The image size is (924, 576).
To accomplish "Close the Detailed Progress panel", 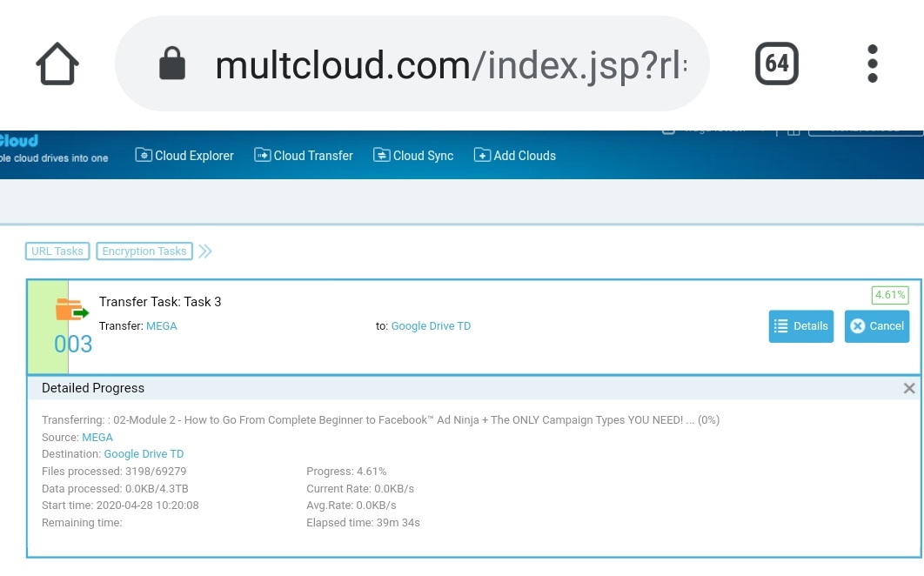I will pos(909,388).
